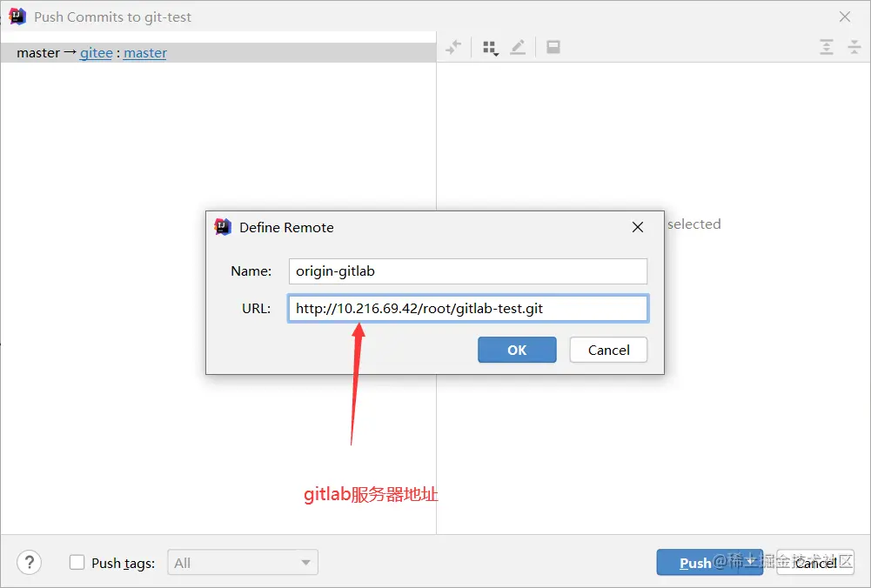Click the help question mark button
The image size is (871, 588).
point(30,563)
